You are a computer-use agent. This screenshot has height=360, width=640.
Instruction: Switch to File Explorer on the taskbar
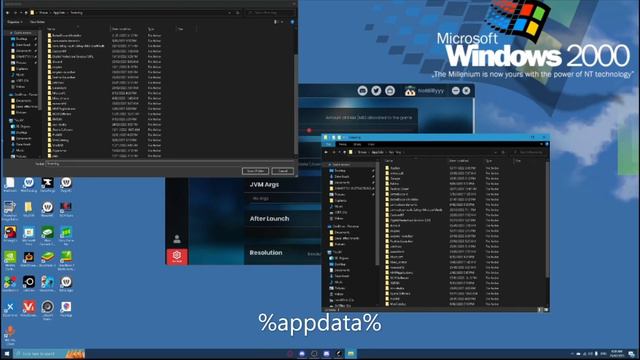tap(351, 354)
